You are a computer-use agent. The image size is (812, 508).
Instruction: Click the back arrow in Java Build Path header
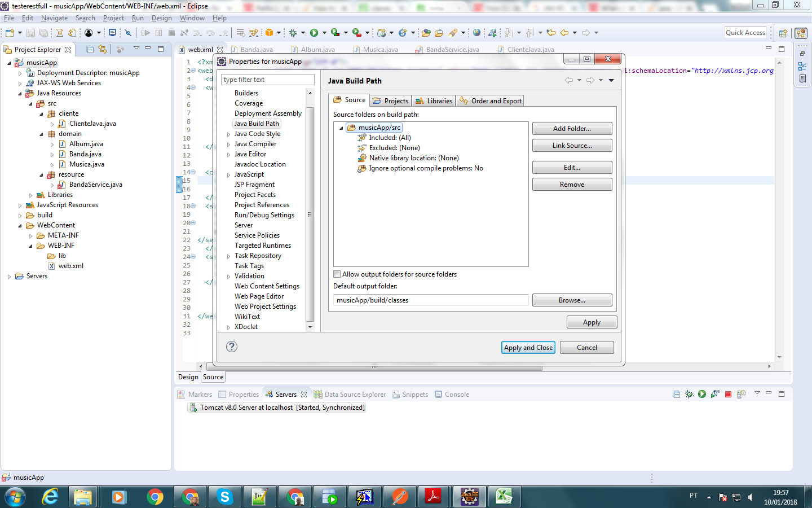click(x=569, y=80)
